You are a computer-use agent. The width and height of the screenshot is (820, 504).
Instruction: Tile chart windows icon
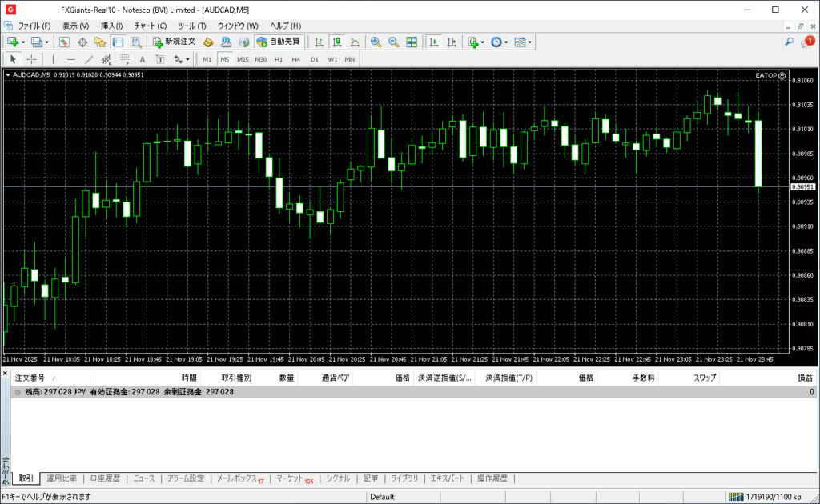(411, 42)
